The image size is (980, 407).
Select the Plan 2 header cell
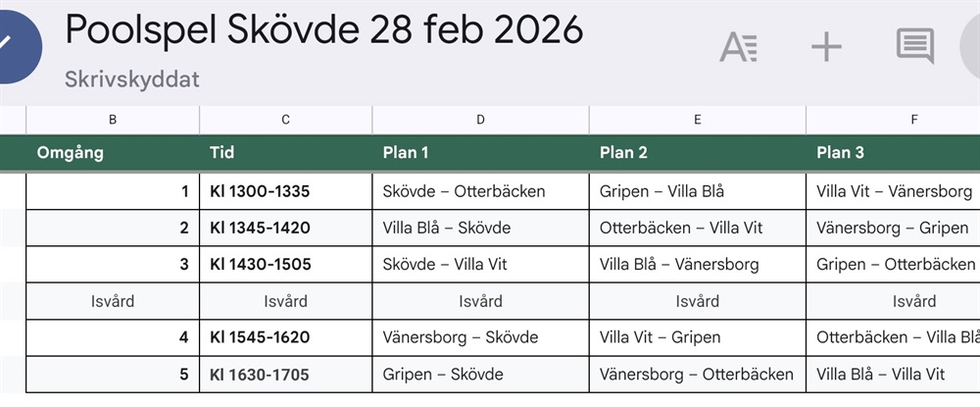(697, 153)
